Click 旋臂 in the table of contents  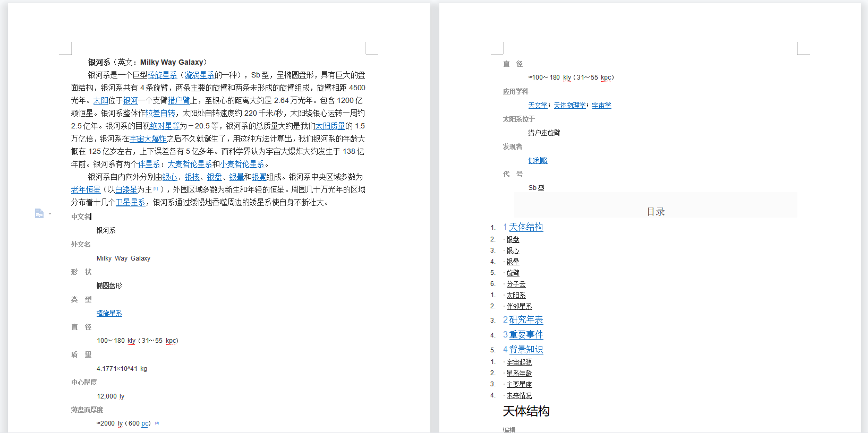pos(513,273)
